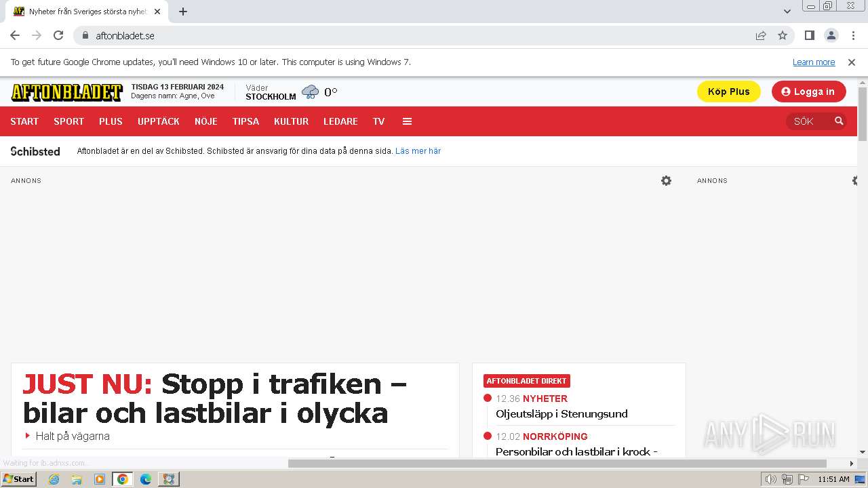The image size is (868, 488).
Task: Click the Schibsted logo
Action: [x=35, y=151]
